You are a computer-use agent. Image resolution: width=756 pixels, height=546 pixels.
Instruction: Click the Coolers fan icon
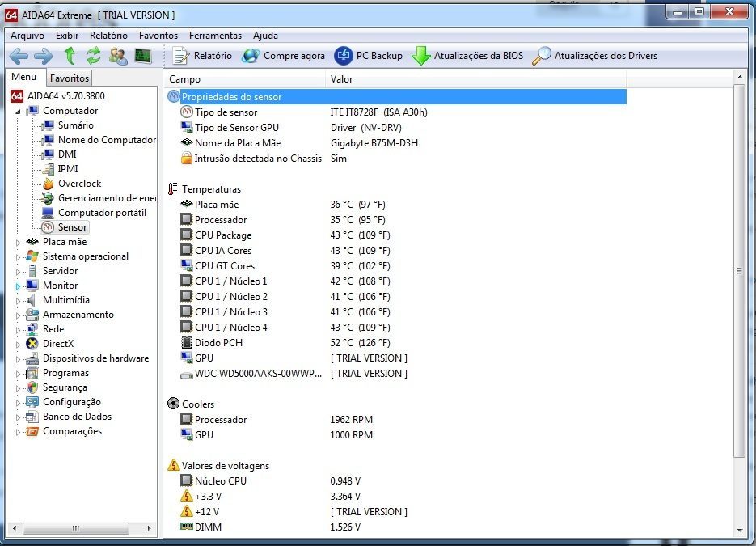[x=173, y=404]
